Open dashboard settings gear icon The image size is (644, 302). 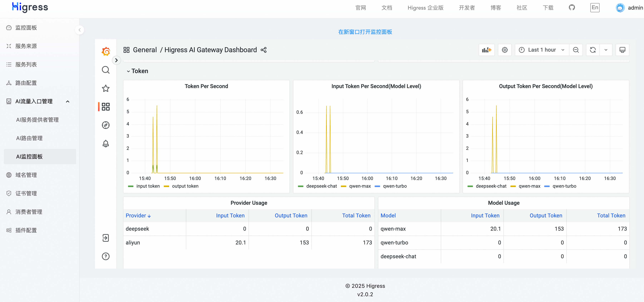click(504, 50)
